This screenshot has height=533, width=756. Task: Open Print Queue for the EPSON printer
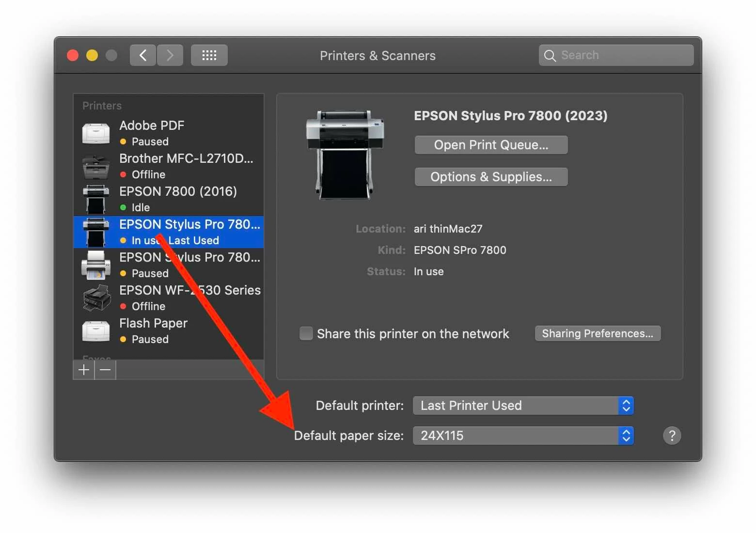tap(491, 145)
